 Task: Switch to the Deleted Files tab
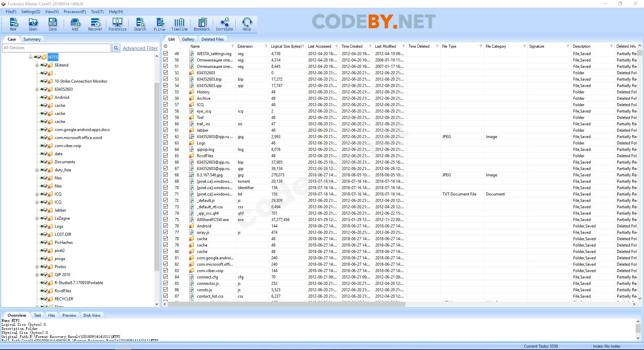coord(212,39)
